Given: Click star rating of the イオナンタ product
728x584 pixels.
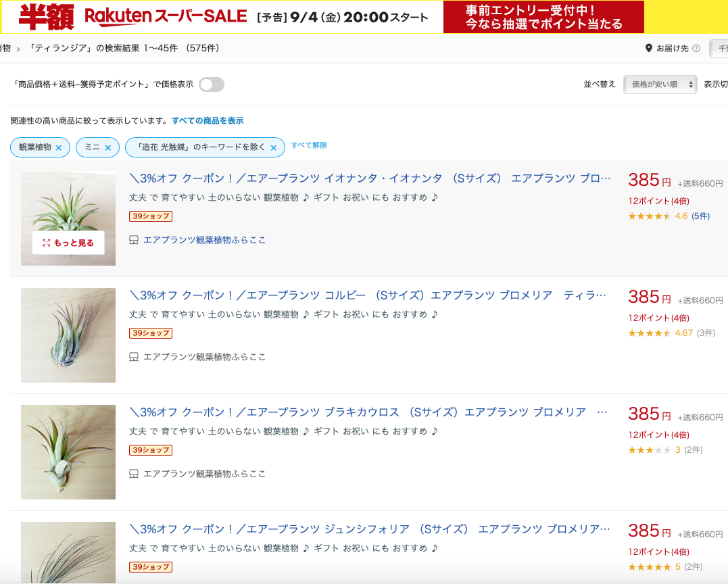Looking at the screenshot, I should point(649,216).
